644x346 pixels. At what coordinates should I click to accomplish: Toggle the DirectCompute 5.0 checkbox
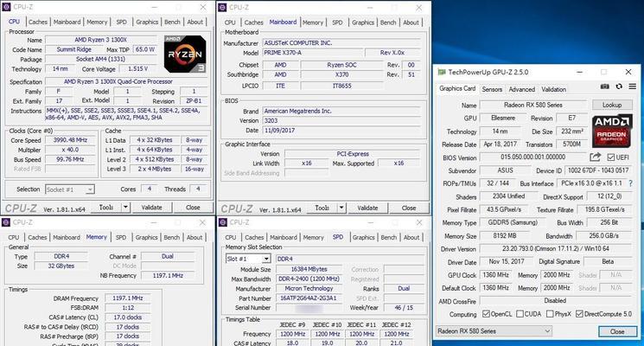[579, 314]
